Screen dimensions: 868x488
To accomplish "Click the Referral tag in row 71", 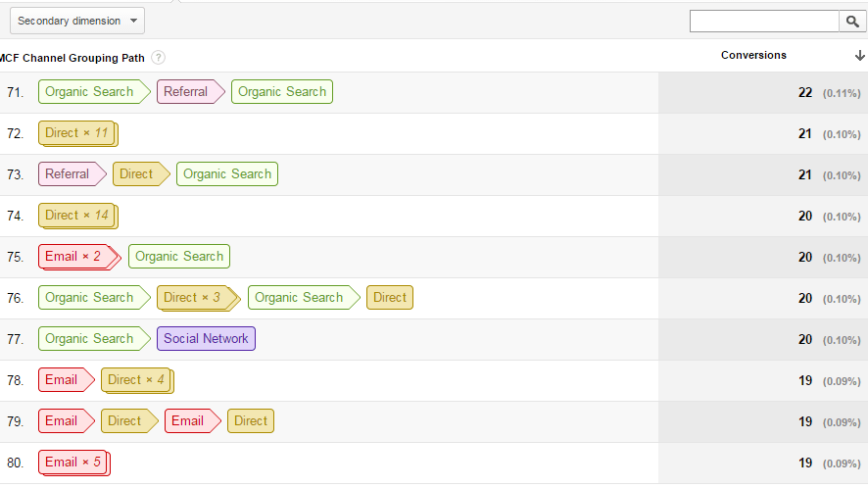I will point(190,92).
